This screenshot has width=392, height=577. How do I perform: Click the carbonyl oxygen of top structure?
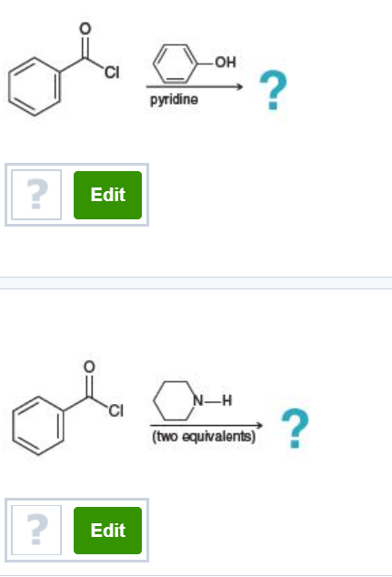coord(85,29)
